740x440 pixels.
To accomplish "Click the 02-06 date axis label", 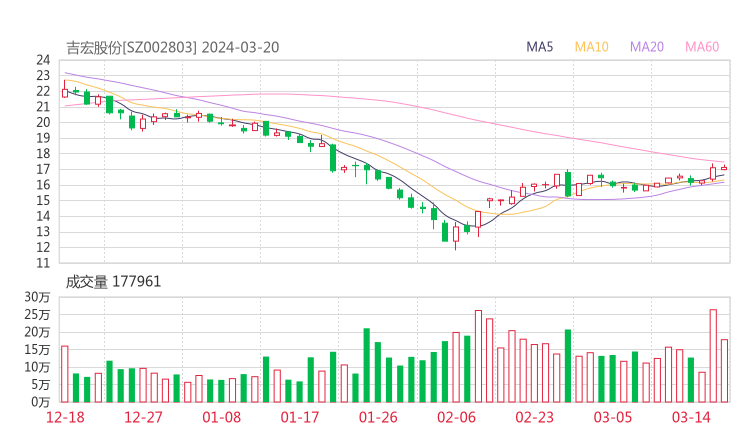I will click(456, 417).
